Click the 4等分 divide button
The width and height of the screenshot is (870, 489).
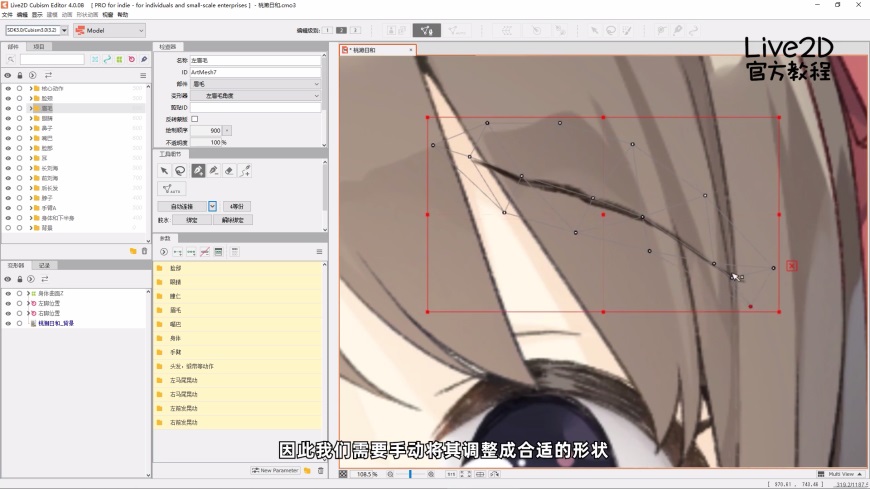coord(237,206)
